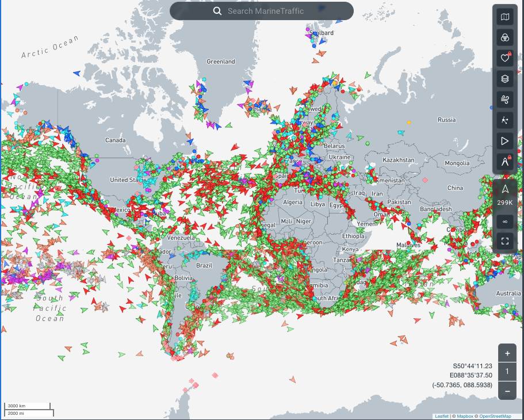Click the Svalbard map label
The height and width of the screenshot is (420, 524).
(322, 33)
